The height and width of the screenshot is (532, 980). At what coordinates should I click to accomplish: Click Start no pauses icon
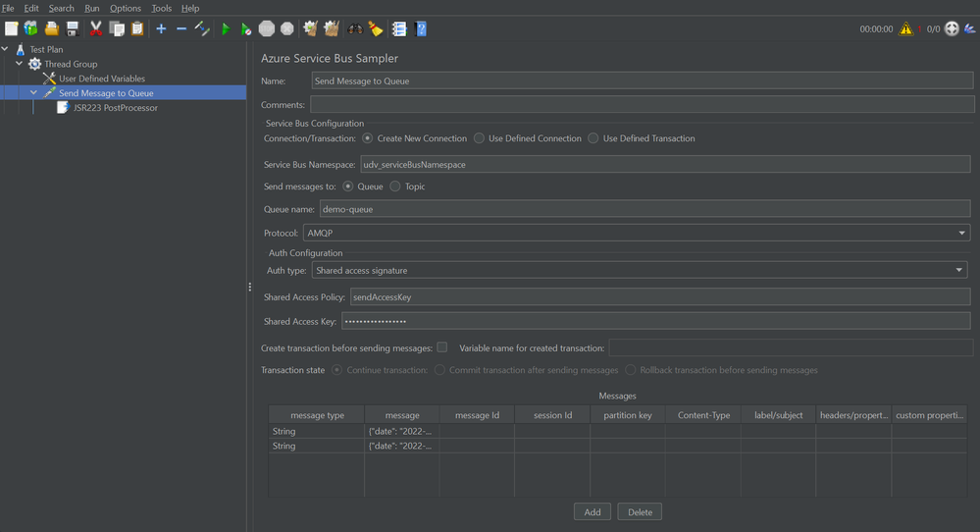point(246,28)
